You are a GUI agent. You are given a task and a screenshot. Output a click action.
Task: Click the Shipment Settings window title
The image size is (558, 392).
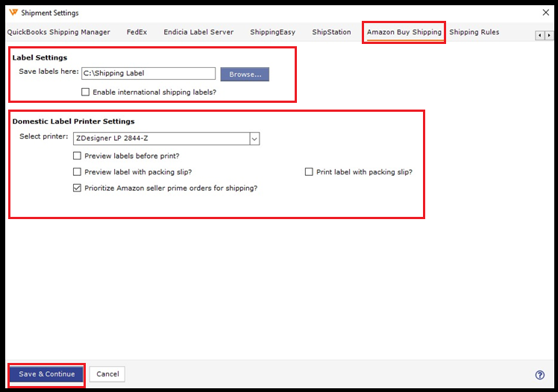pos(50,13)
